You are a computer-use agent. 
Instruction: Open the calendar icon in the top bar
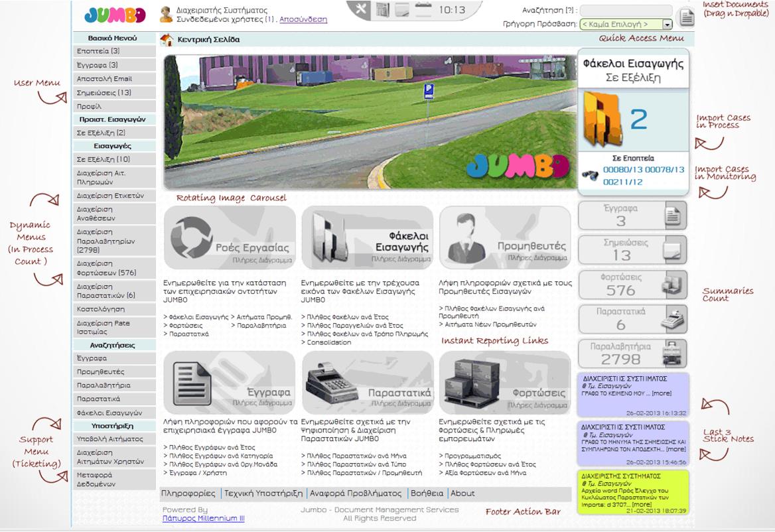[x=423, y=9]
